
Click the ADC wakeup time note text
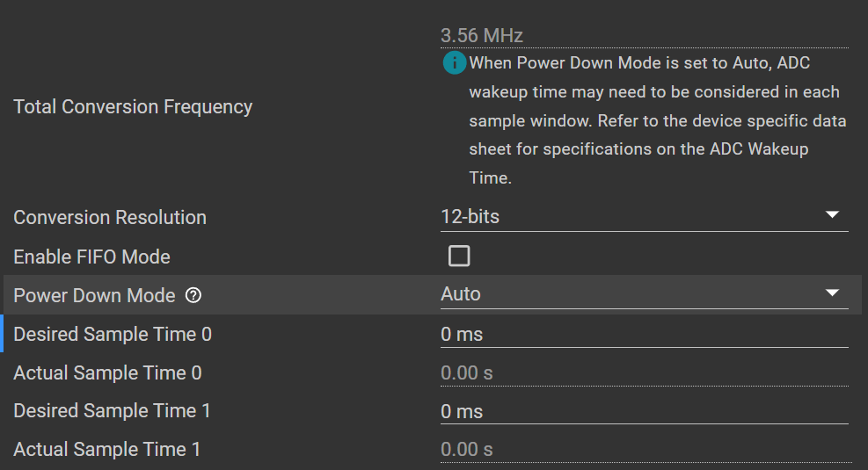(655, 120)
